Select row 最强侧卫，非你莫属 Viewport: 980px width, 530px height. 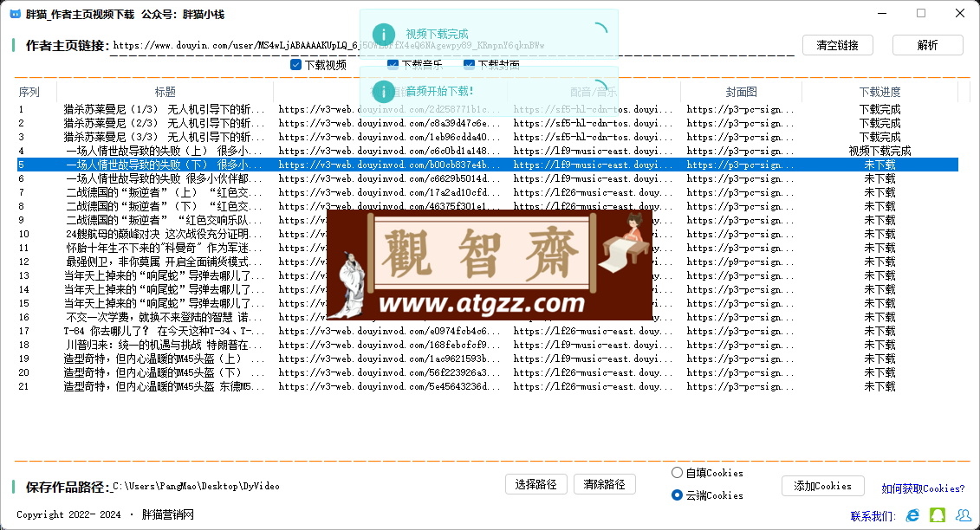[x=488, y=262]
